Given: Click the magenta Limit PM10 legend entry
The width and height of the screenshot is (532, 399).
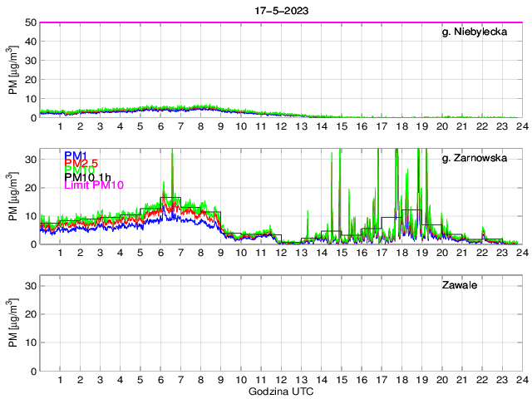Looking at the screenshot, I should click(93, 185).
